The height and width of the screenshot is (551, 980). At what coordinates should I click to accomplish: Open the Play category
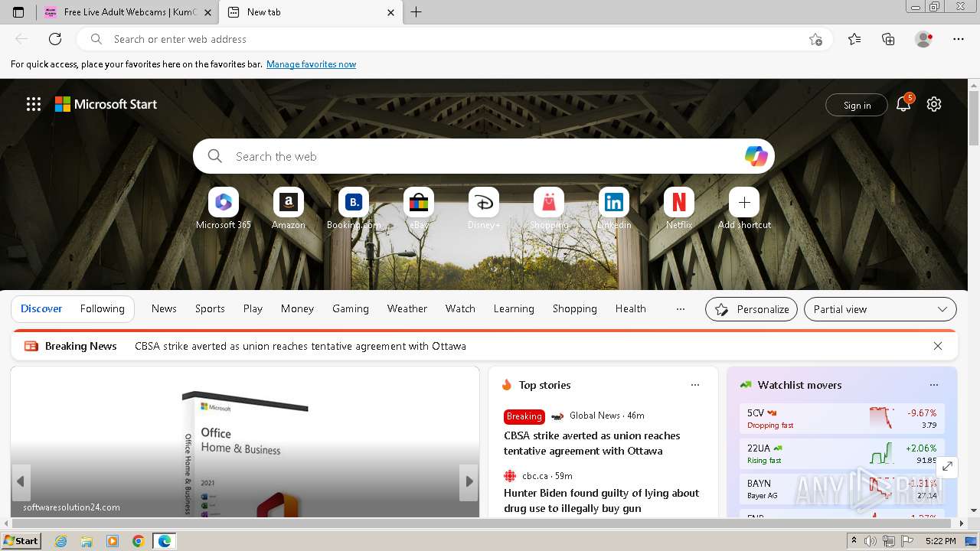click(x=253, y=308)
